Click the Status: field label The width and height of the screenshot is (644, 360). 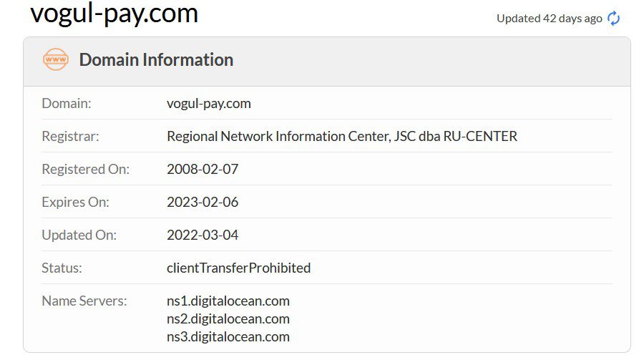(62, 268)
